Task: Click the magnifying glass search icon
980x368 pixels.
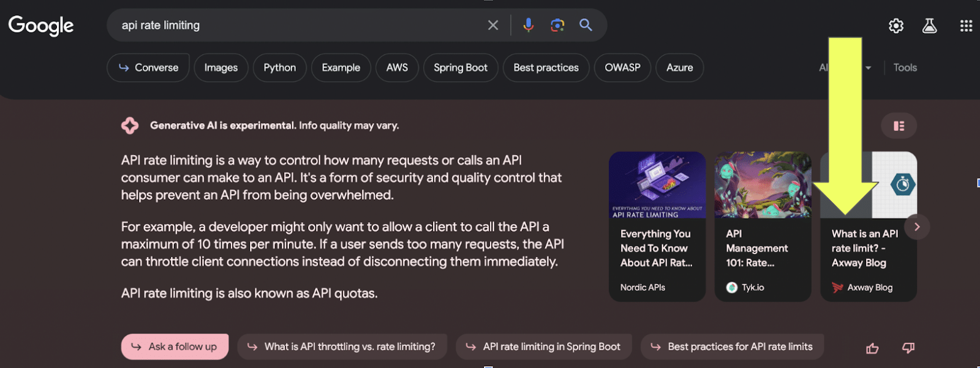Action: click(586, 25)
